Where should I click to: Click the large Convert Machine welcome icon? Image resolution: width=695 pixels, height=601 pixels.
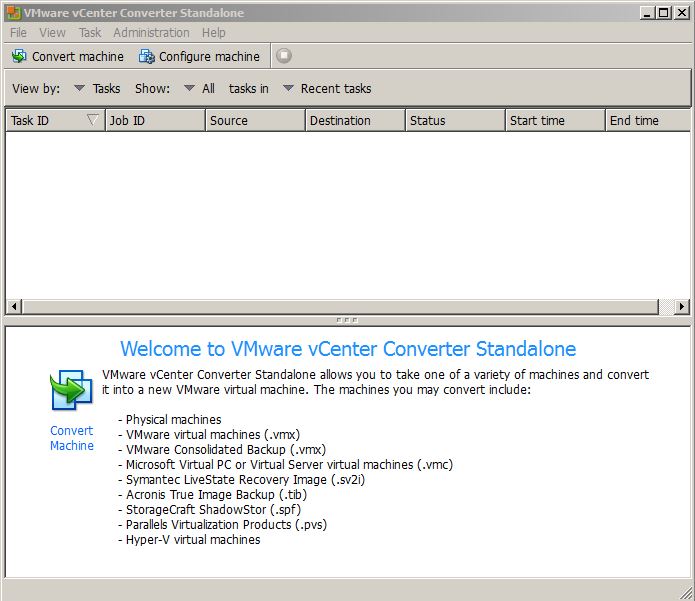click(71, 390)
